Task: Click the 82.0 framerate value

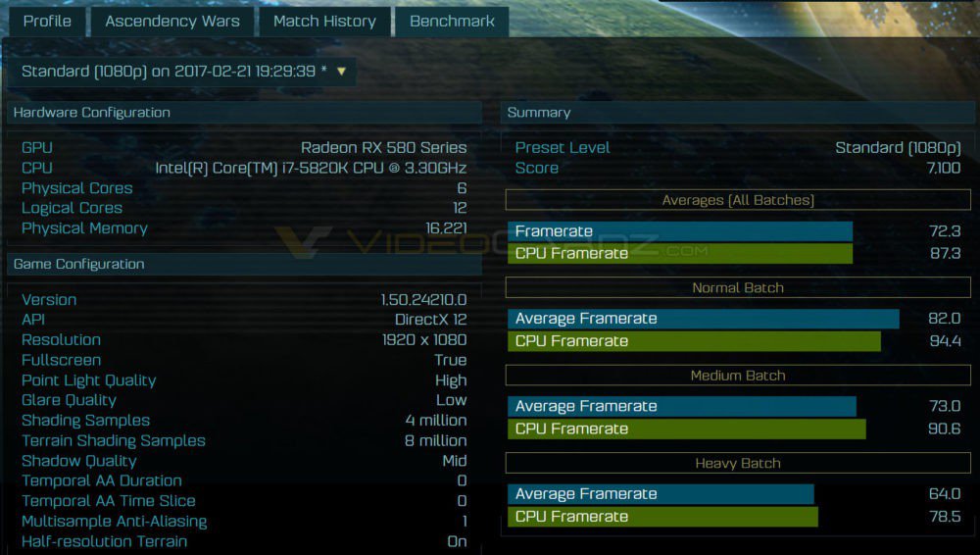Action: [x=945, y=319]
